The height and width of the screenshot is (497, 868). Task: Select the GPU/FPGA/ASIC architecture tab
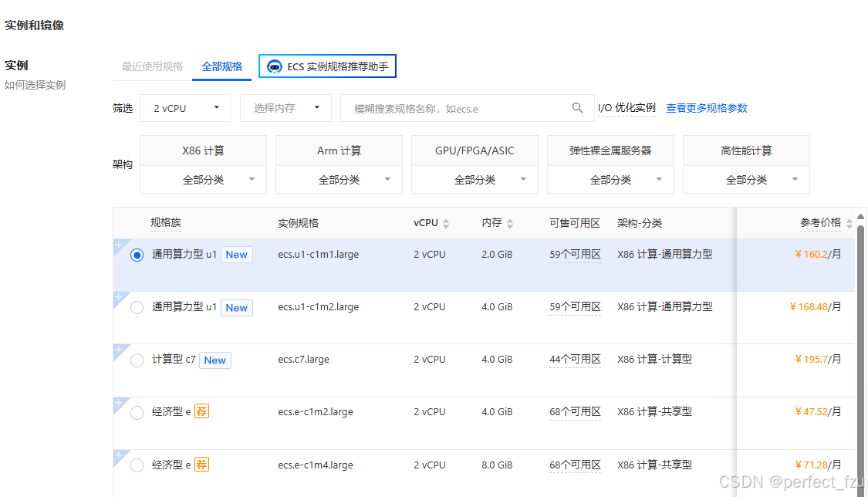[x=475, y=150]
